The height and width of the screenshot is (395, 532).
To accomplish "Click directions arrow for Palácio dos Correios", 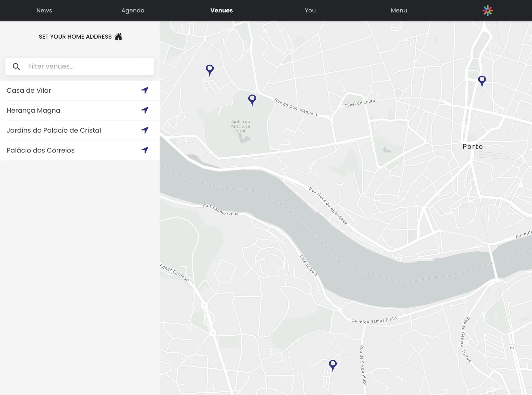I will pos(145,150).
